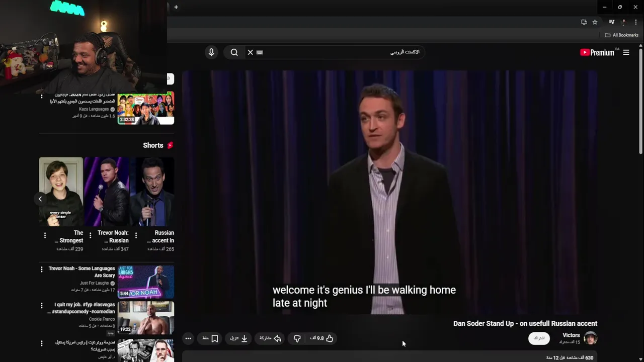Open the browser media controls icon
Viewport: 644px width, 362px height.
tap(612, 22)
